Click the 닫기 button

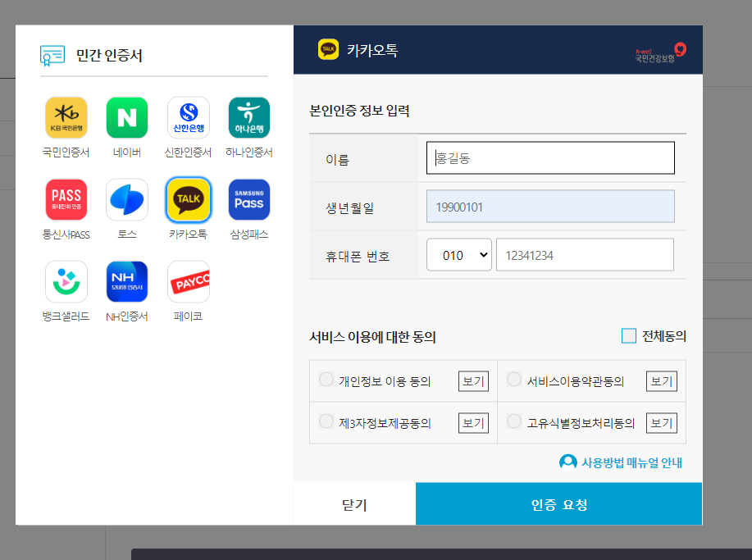tap(354, 503)
